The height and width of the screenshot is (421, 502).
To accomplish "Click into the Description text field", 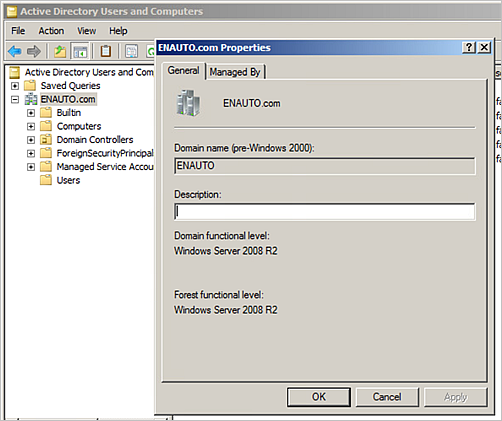I will click(x=325, y=212).
